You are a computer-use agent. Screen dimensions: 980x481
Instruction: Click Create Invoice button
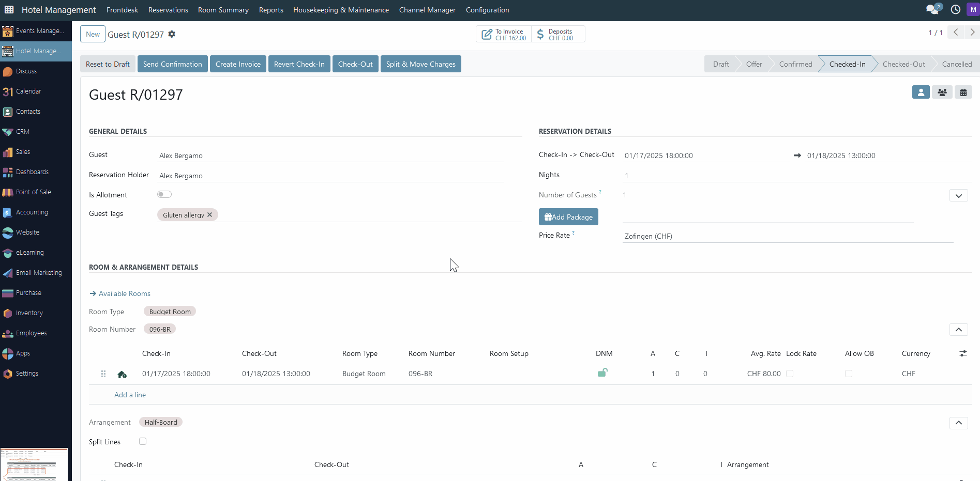[x=238, y=64]
